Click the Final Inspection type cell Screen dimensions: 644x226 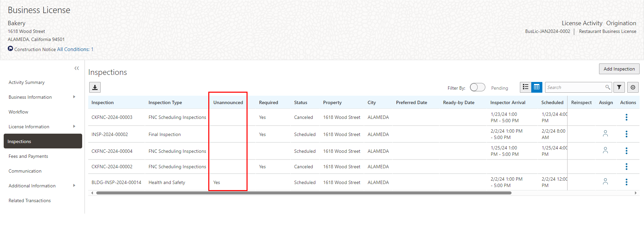click(x=165, y=134)
